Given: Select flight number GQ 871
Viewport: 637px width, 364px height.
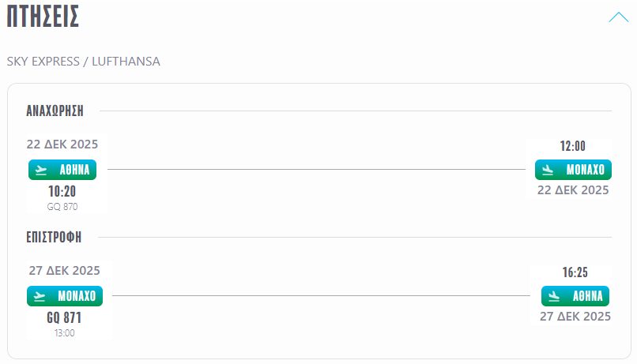Looking at the screenshot, I should pos(64,318).
